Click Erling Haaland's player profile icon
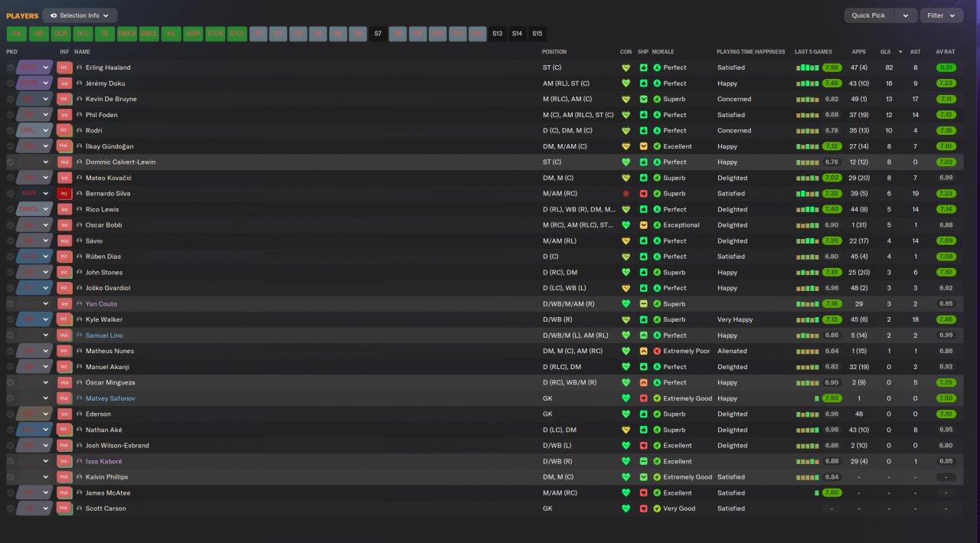The width and height of the screenshot is (980, 543). 79,67
